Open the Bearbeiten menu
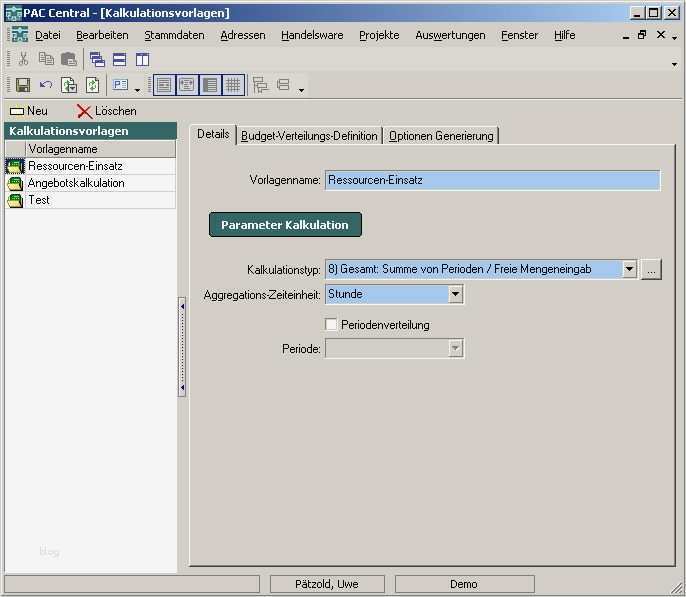Viewport: 686px width, 597px height. point(102,35)
